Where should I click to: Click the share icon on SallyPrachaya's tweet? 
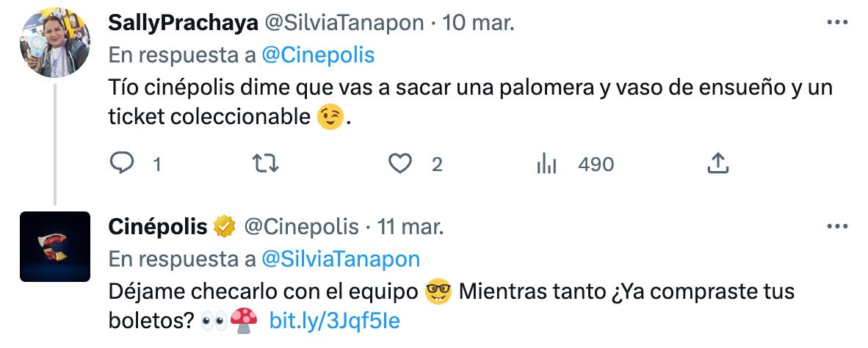point(717,164)
